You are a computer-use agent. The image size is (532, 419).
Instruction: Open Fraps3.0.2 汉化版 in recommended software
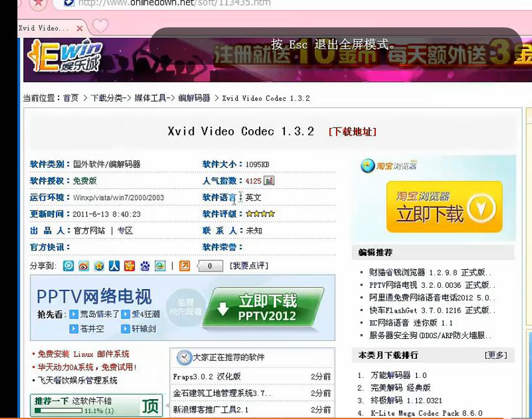pyautogui.click(x=207, y=377)
